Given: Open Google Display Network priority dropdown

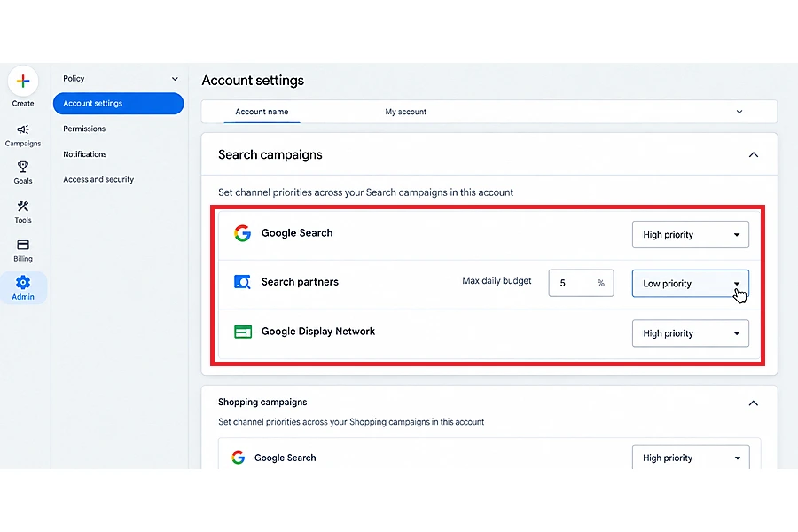Looking at the screenshot, I should point(691,333).
